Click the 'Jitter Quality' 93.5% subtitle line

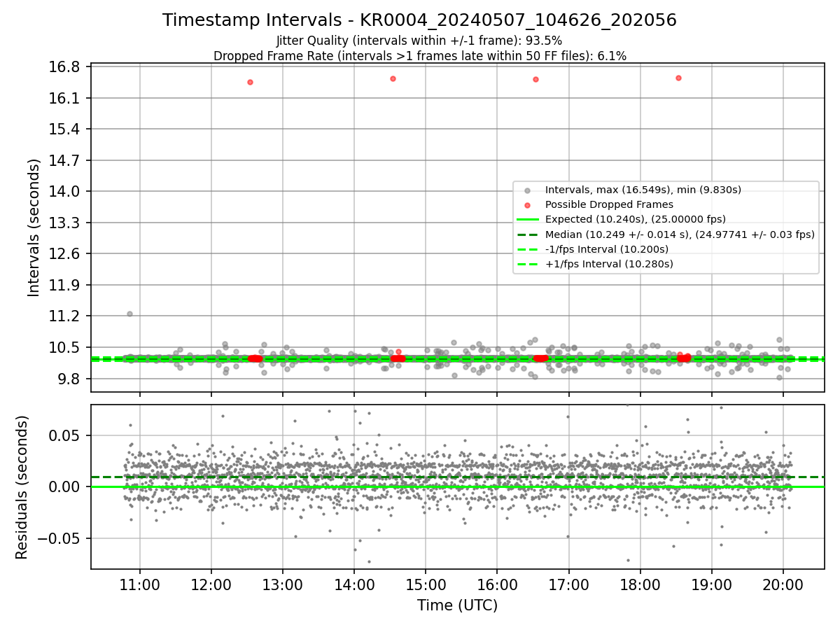(419, 41)
